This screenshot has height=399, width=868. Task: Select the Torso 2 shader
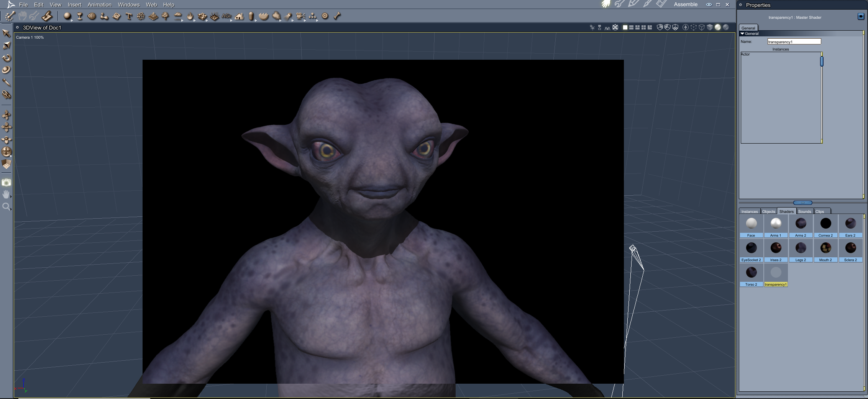coord(751,275)
